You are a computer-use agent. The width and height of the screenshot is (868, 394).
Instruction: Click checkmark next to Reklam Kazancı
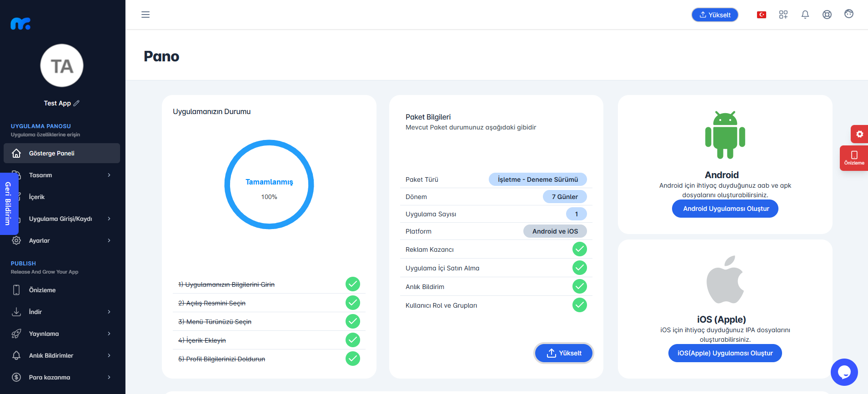pyautogui.click(x=580, y=249)
